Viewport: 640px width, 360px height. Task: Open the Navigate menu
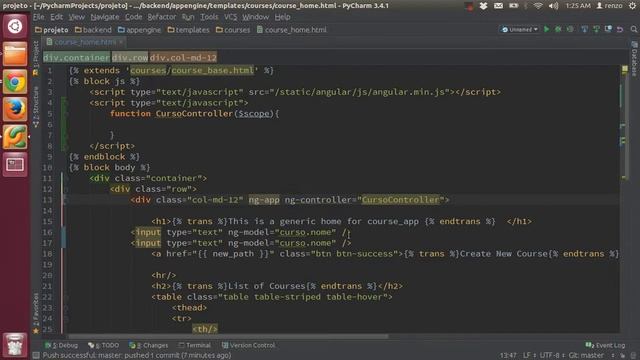click(x=105, y=17)
